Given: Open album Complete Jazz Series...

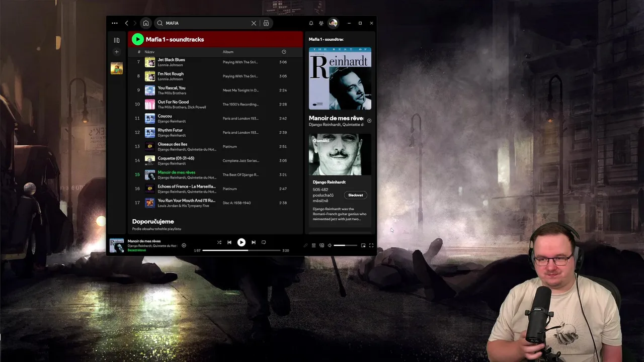Looking at the screenshot, I should 241,161.
